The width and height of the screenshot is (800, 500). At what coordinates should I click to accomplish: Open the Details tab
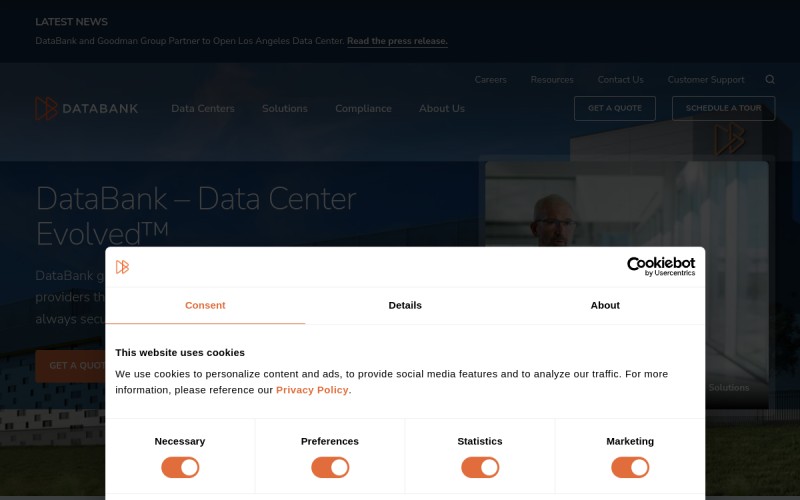tap(405, 306)
